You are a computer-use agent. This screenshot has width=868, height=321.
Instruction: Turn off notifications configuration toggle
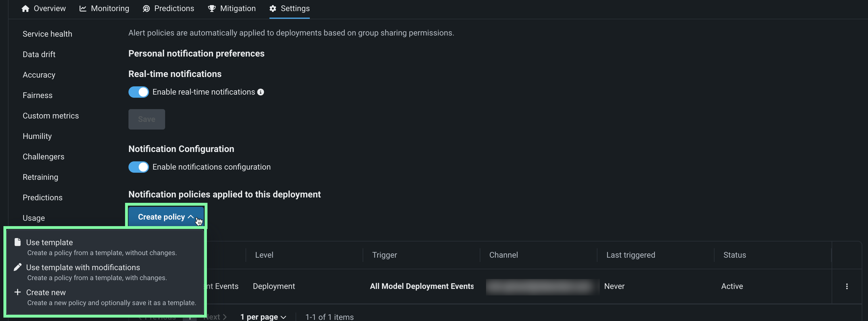pyautogui.click(x=138, y=167)
